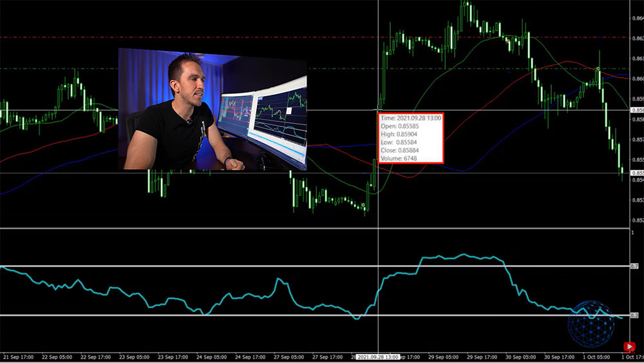Viewport: 644px width, 363px height.
Task: Click the 0.7 level label on indicator scale
Action: (x=634, y=266)
